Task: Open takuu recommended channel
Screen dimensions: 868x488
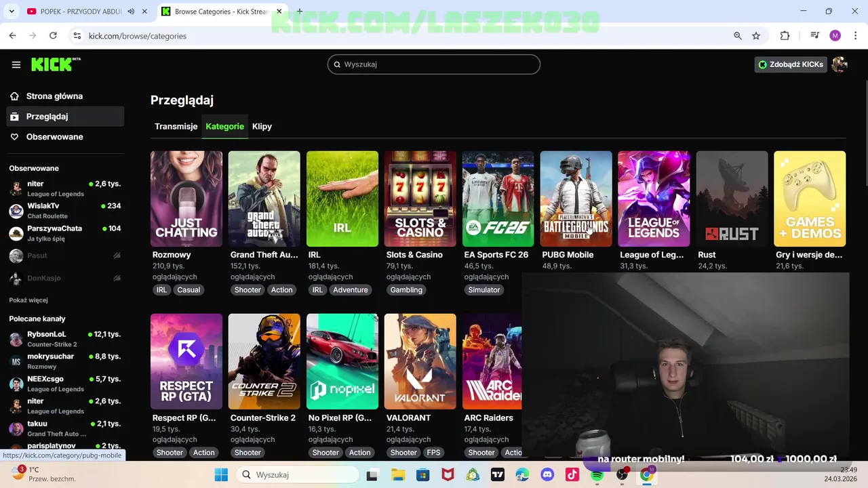Action: point(65,428)
